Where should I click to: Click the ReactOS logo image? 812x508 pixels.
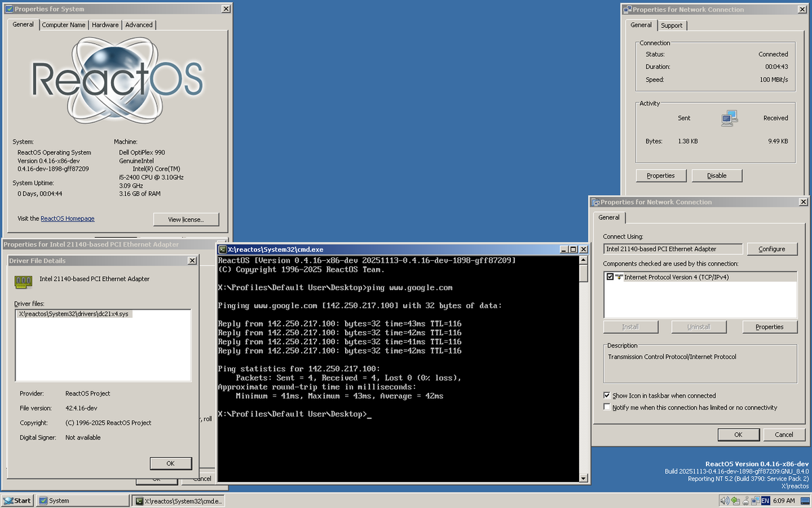[x=117, y=79]
